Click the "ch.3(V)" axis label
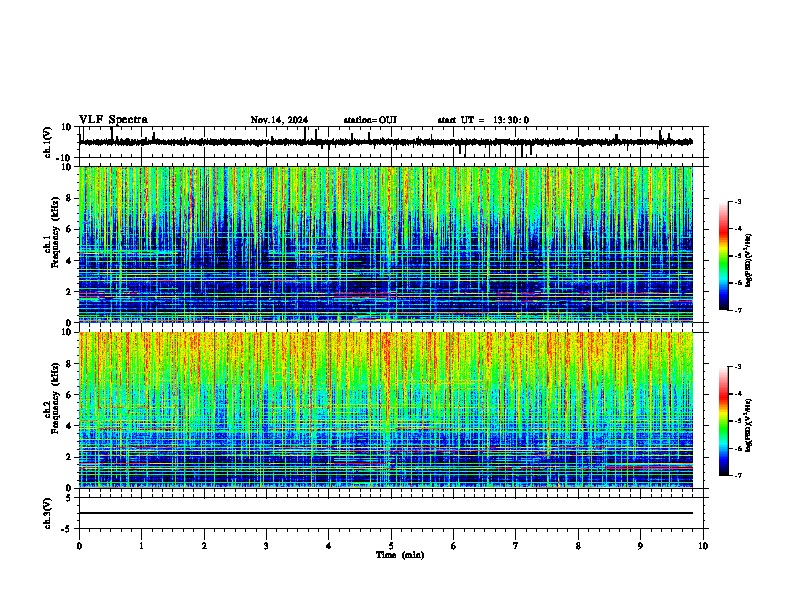The image size is (792, 612). [48, 513]
